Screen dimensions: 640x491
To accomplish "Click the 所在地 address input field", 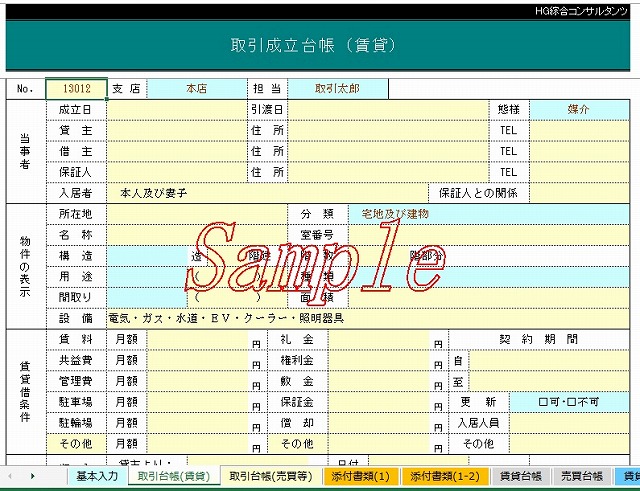I will pos(196,214).
